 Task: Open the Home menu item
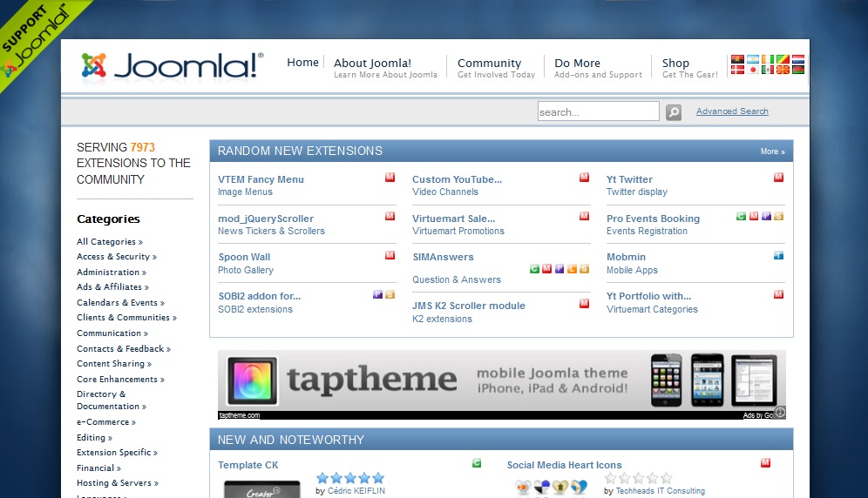pos(302,63)
